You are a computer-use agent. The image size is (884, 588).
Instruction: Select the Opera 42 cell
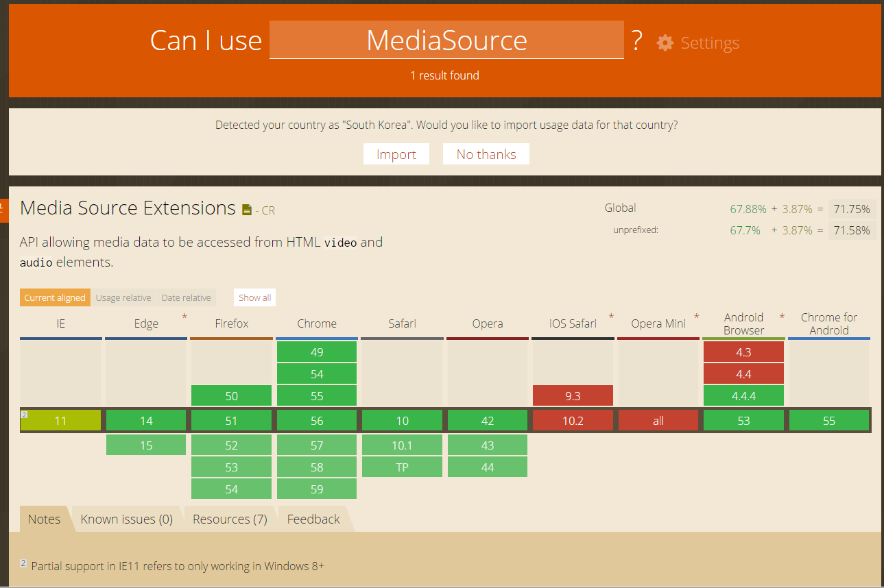click(488, 421)
